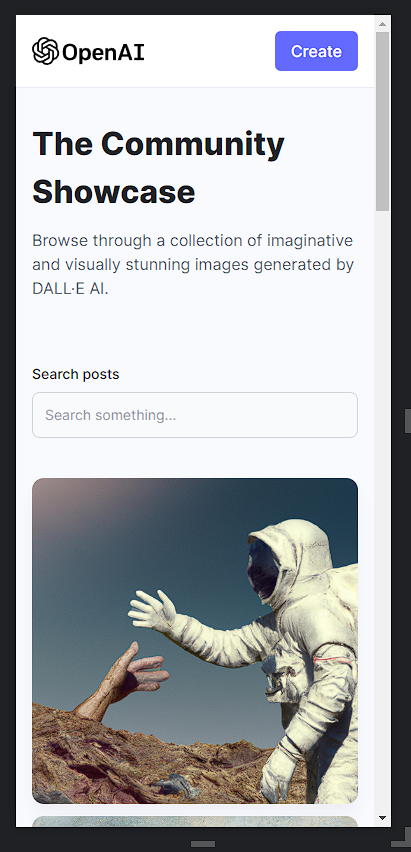Click the scrollbar down arrow
Image resolution: width=411 pixels, height=852 pixels.
(x=382, y=818)
